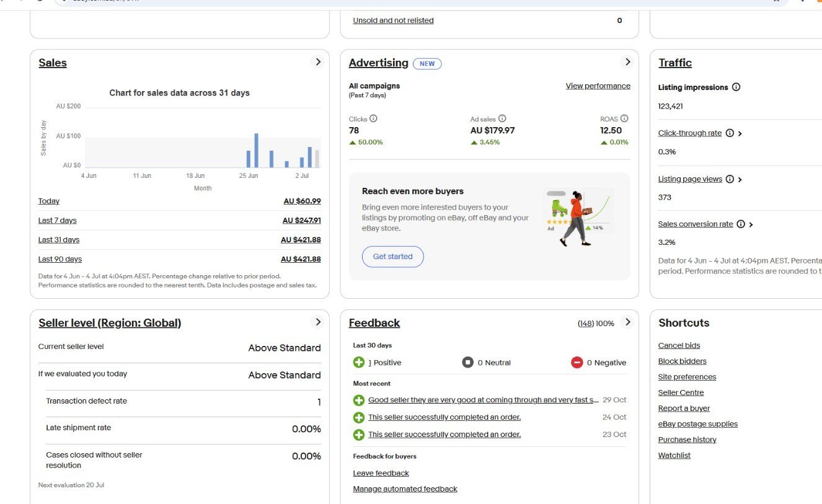The width and height of the screenshot is (822, 504).
Task: Expand Seller level panel chevron
Action: tap(318, 322)
